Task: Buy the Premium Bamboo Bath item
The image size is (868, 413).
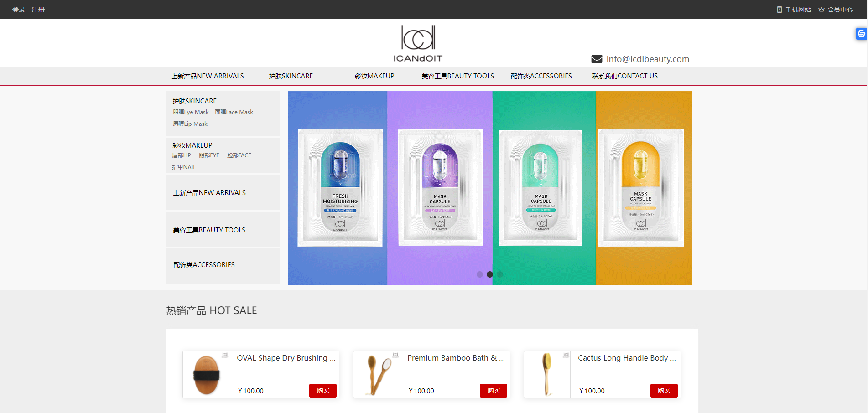Action: click(x=494, y=391)
